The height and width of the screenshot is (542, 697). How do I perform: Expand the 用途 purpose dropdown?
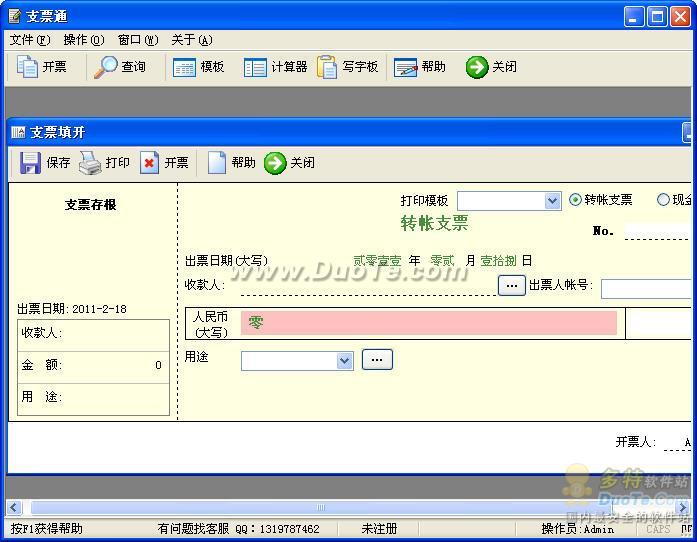(x=344, y=361)
